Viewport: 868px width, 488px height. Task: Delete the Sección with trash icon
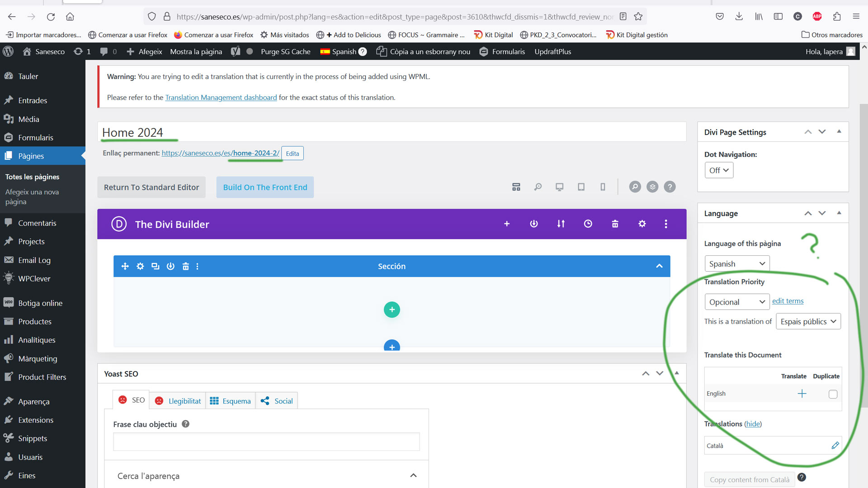click(x=185, y=266)
